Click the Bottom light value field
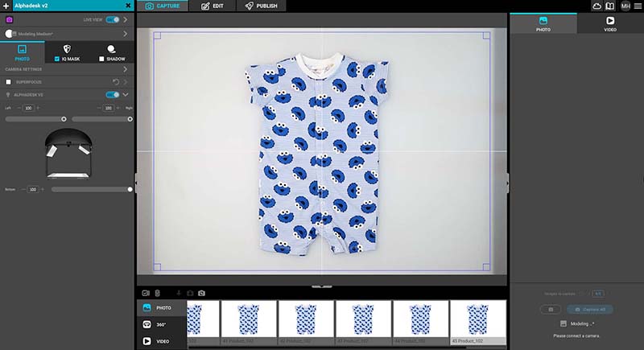 [33, 190]
